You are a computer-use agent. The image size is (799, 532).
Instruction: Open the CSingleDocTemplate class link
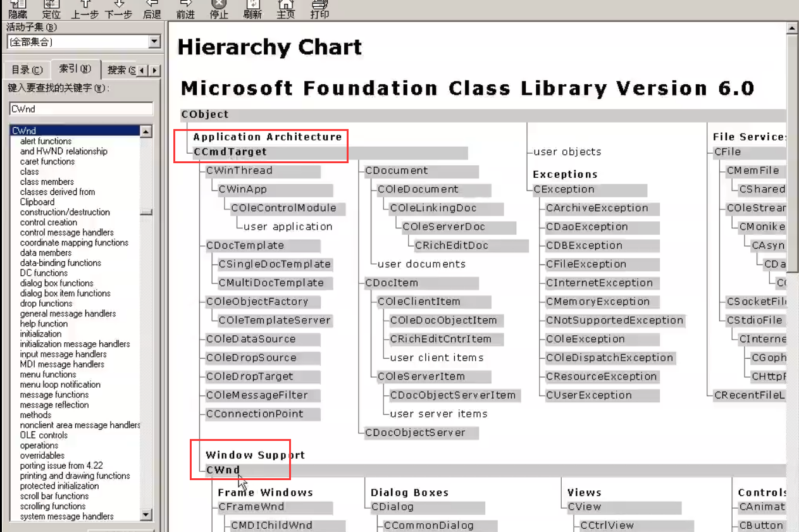[x=275, y=264]
